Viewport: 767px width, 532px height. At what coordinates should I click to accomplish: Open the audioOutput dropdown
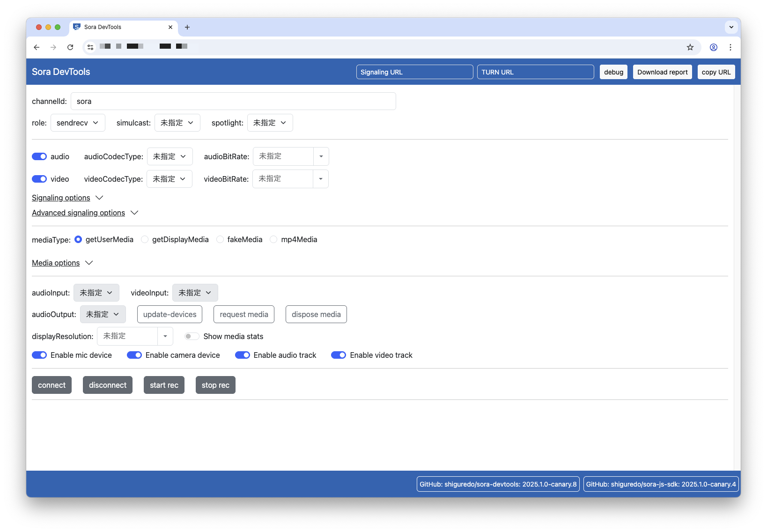pyautogui.click(x=103, y=314)
